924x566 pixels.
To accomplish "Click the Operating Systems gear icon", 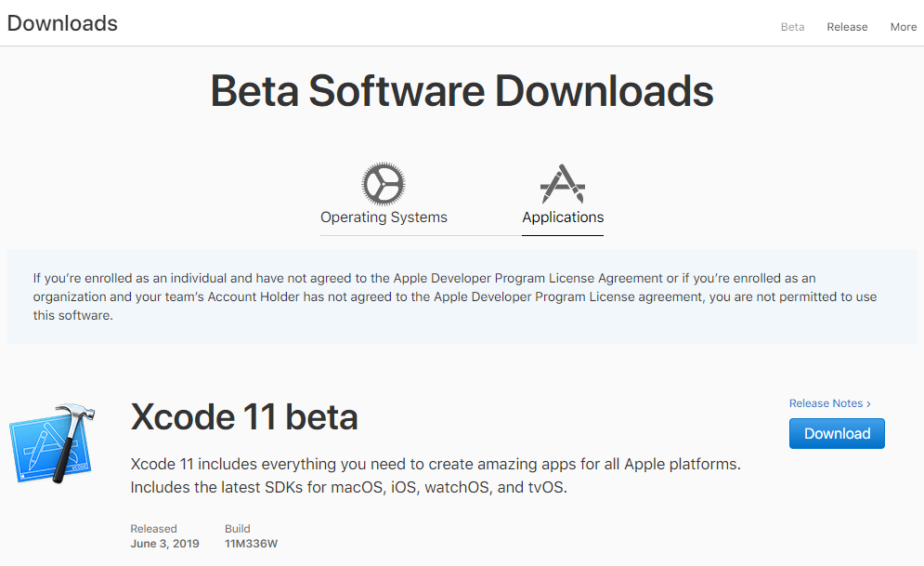I will (x=384, y=183).
